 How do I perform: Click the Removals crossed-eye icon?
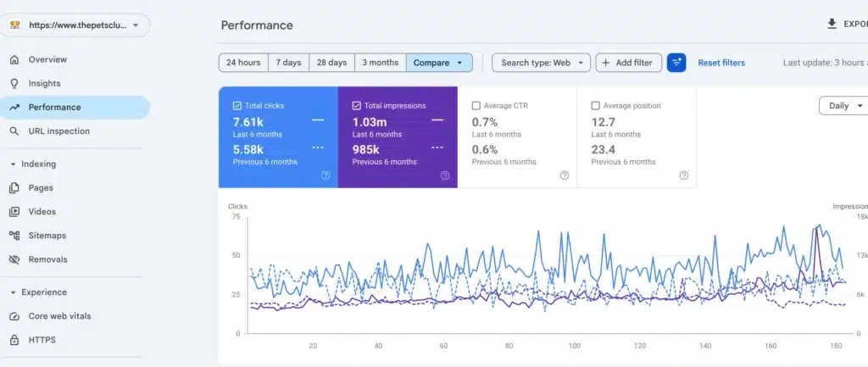point(14,259)
